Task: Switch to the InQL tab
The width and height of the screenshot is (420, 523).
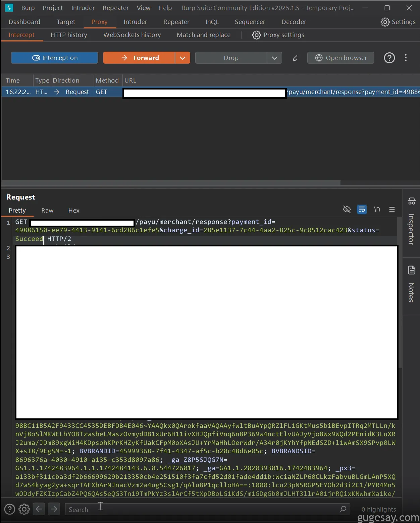Action: tap(212, 22)
